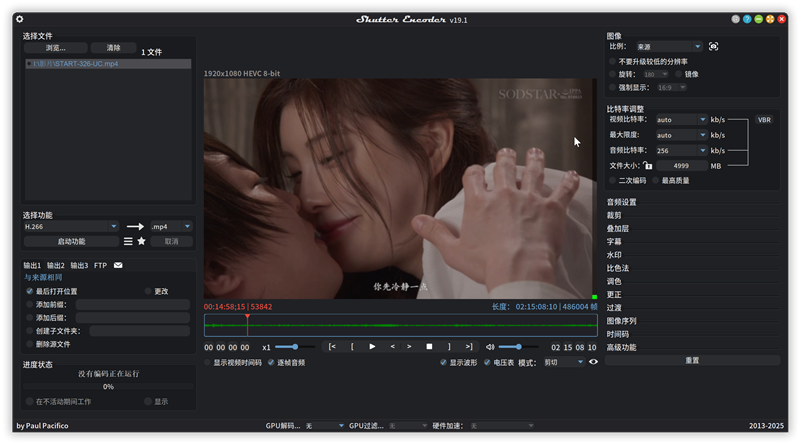Viewport: 800px width, 444px height.
Task: Enable the 旋转 rotation checkbox
Action: click(613, 74)
